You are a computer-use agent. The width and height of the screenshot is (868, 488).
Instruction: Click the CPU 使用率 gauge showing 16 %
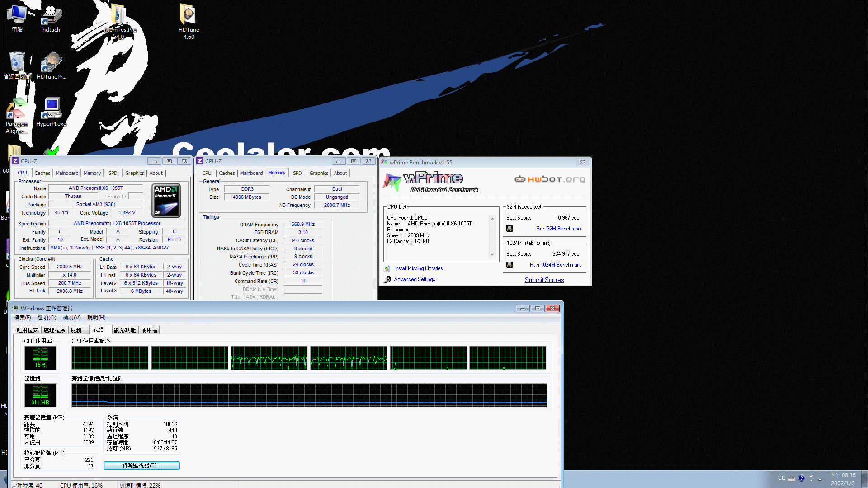[x=40, y=358]
